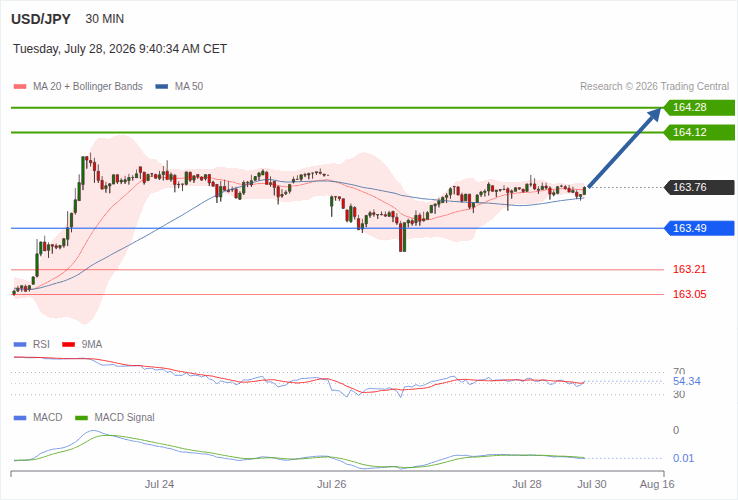Click the MA 50 legend swatch
738x500 pixels.
point(162,87)
